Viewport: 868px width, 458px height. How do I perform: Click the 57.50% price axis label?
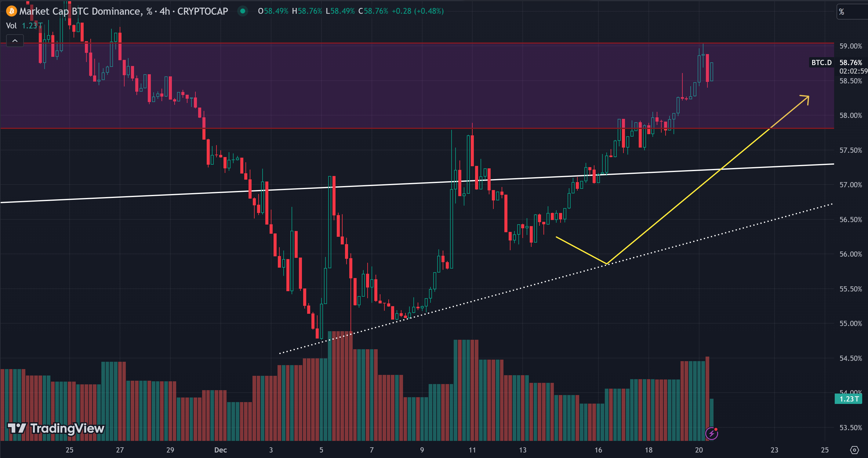851,150
